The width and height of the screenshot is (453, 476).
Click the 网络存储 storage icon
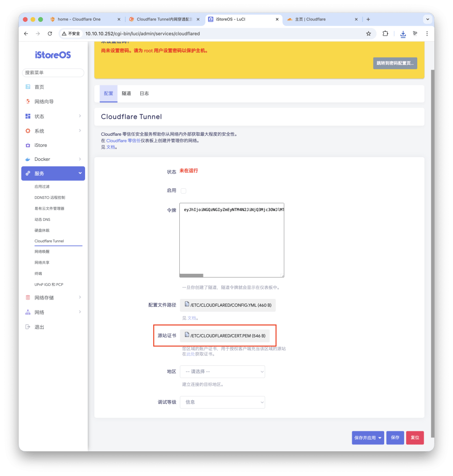click(x=28, y=298)
